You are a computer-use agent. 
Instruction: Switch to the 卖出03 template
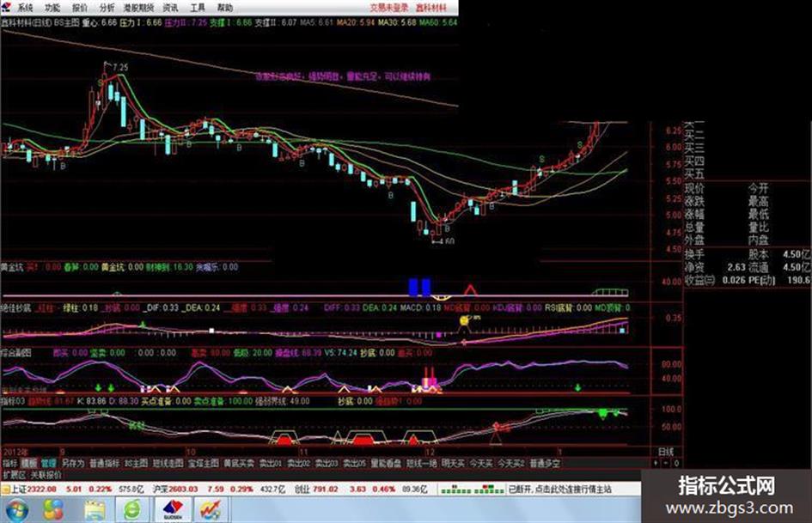tap(327, 463)
